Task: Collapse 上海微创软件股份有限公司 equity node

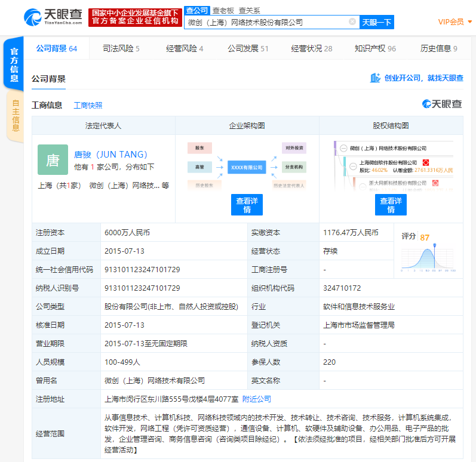Action: click(353, 166)
